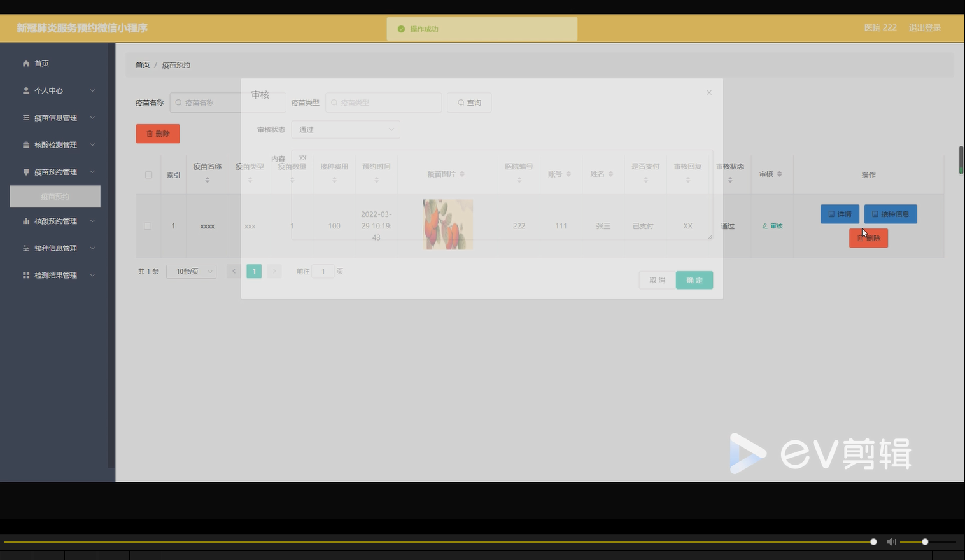Click the bar chart icon beside 核酸预约管理

pos(26,221)
